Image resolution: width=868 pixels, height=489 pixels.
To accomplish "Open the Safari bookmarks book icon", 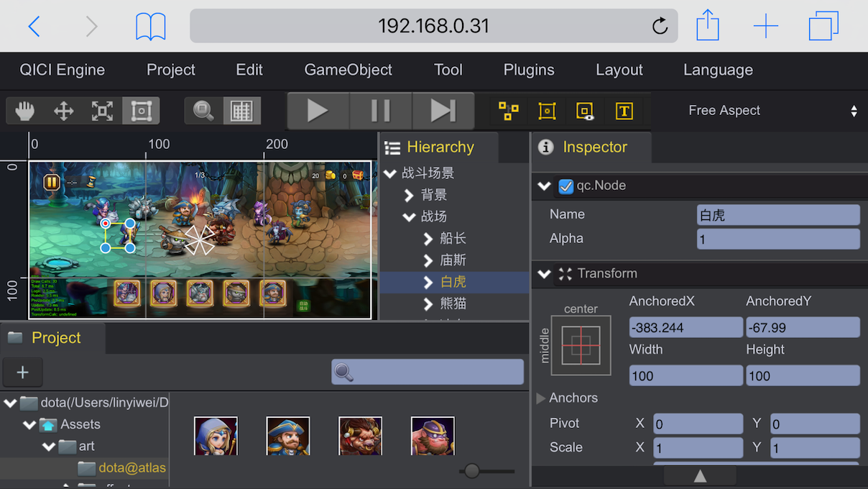I will point(151,27).
